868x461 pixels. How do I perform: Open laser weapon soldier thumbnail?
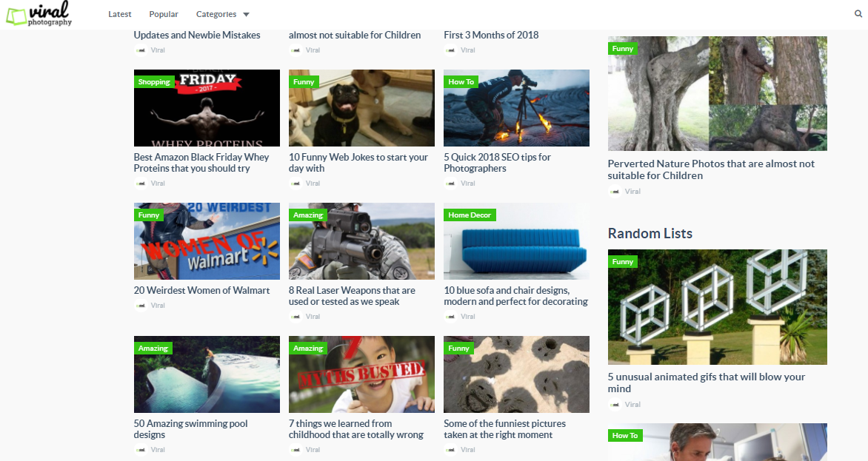coord(361,241)
